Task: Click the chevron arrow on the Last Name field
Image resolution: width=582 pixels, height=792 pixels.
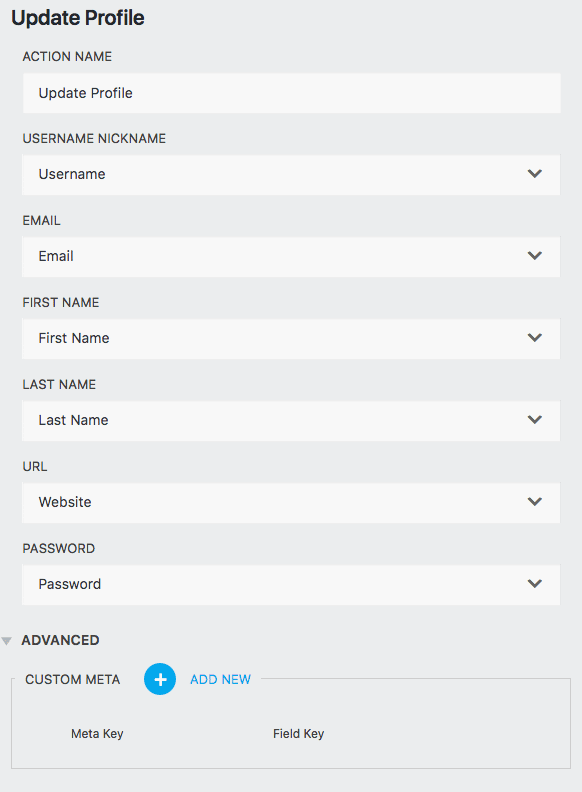Action: click(535, 420)
